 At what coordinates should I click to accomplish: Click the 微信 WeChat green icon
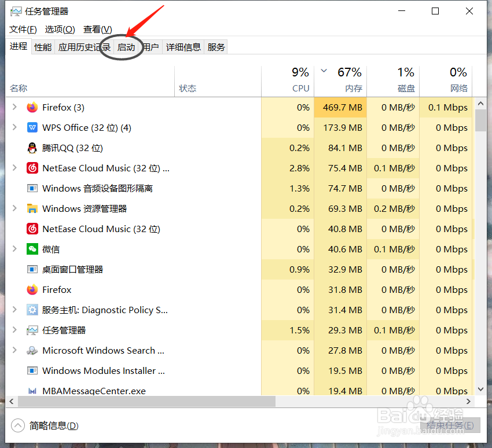tap(33, 249)
